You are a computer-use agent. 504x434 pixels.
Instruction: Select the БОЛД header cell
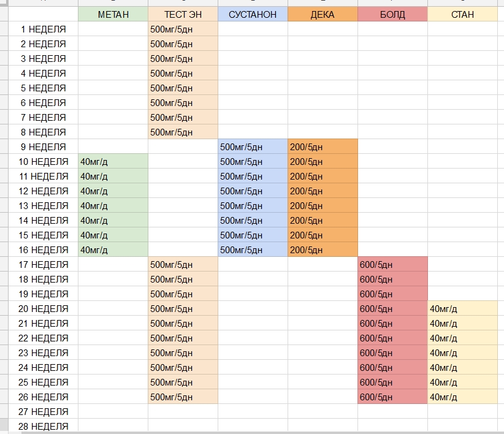[x=392, y=14]
